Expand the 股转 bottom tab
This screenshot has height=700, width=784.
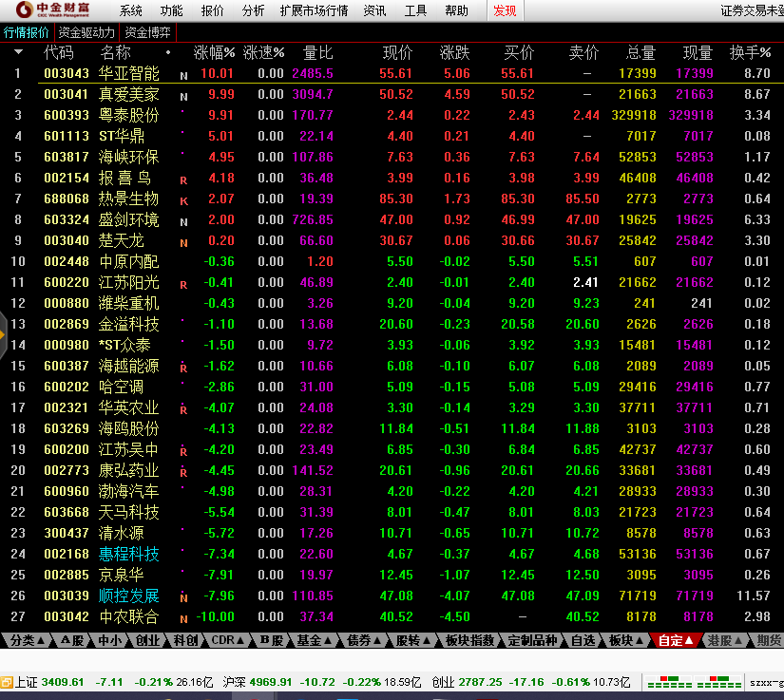(x=413, y=640)
